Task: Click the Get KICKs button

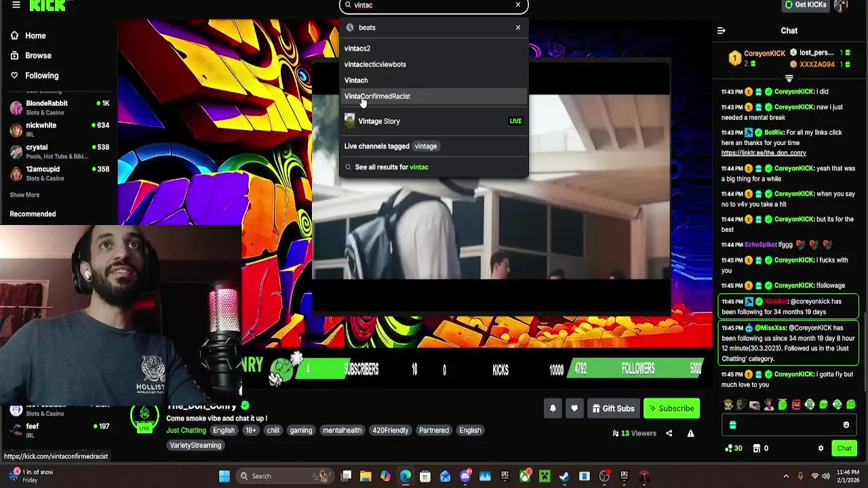Action: pos(806,5)
